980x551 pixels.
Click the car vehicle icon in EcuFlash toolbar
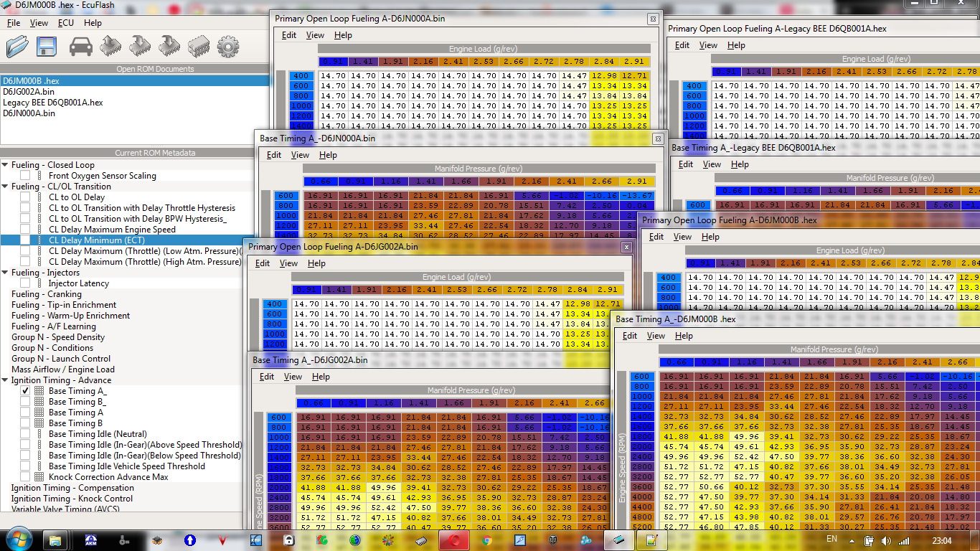(x=81, y=47)
